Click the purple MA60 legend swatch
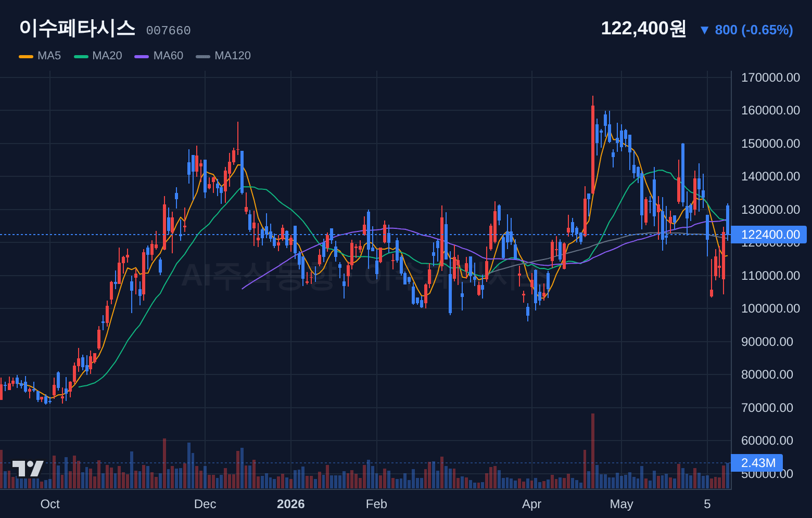 pyautogui.click(x=142, y=56)
